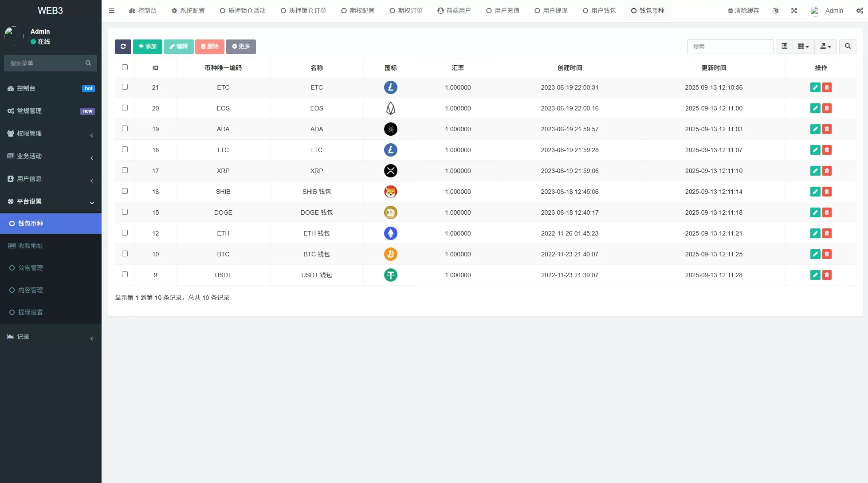Viewport: 868px width, 483px height.
Task: Click the delete icon for BTC row
Action: (827, 254)
